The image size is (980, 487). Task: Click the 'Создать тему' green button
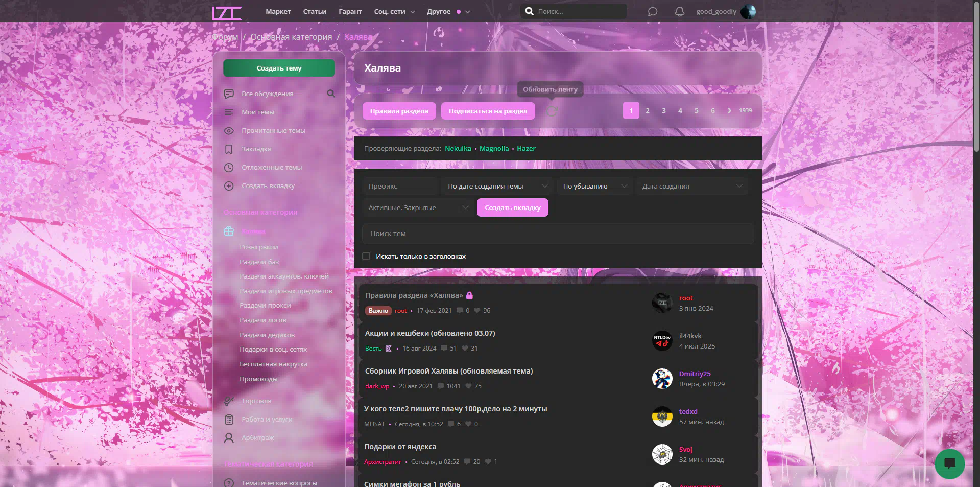pyautogui.click(x=279, y=68)
